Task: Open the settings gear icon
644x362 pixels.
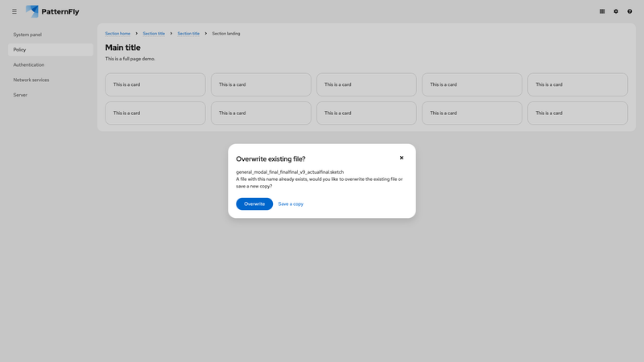Action: pyautogui.click(x=616, y=11)
